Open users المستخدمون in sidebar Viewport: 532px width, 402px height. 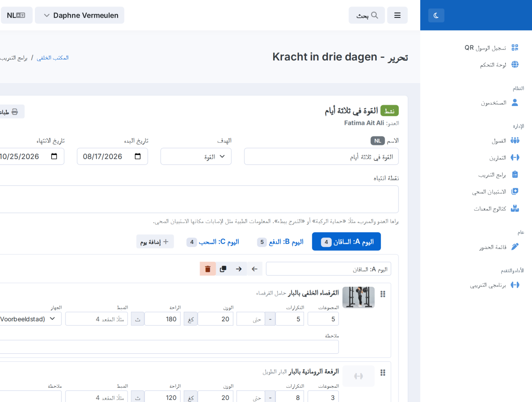(499, 103)
